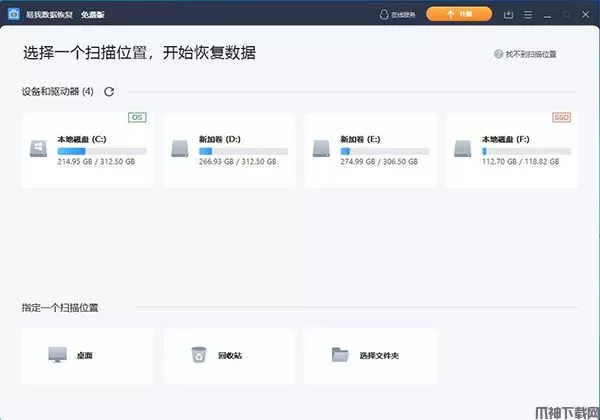
Task: Click the 设备和驱动器 (4) heading
Action: [x=57, y=92]
